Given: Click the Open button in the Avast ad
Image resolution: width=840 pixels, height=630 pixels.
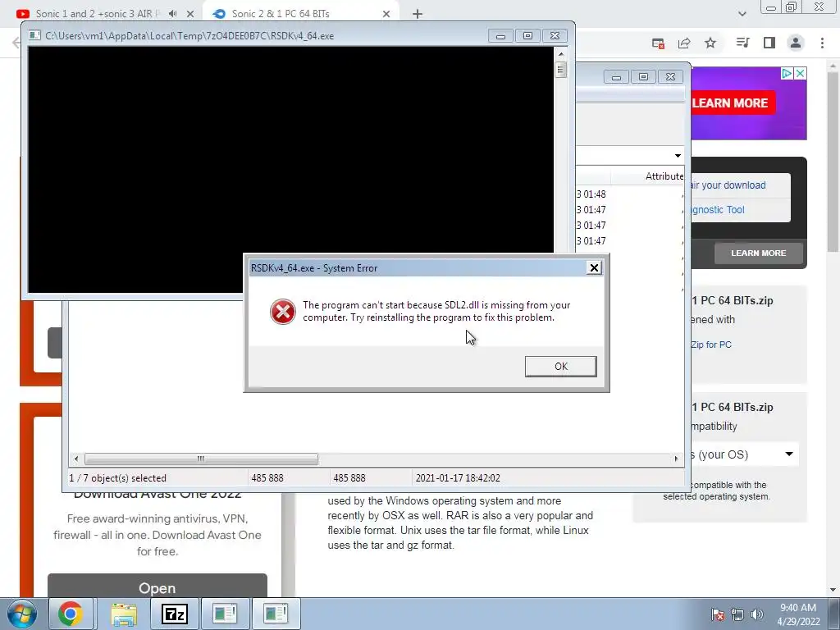Looking at the screenshot, I should point(157,587).
